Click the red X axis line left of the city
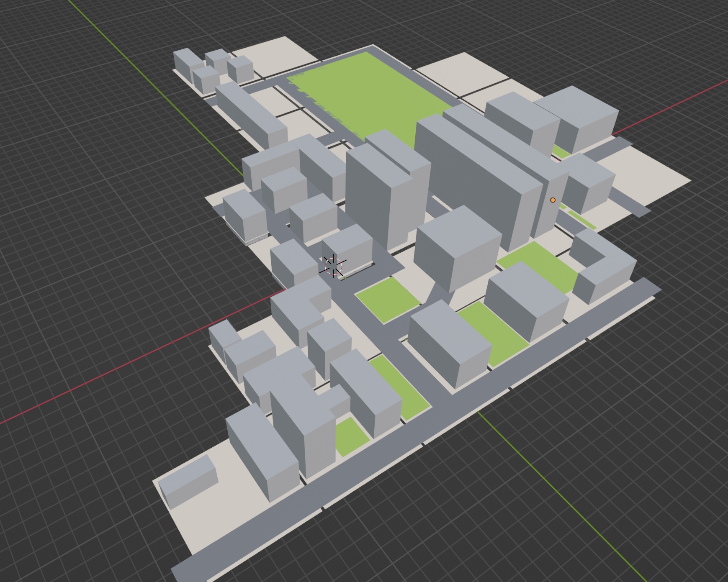The width and height of the screenshot is (728, 582). point(105,379)
